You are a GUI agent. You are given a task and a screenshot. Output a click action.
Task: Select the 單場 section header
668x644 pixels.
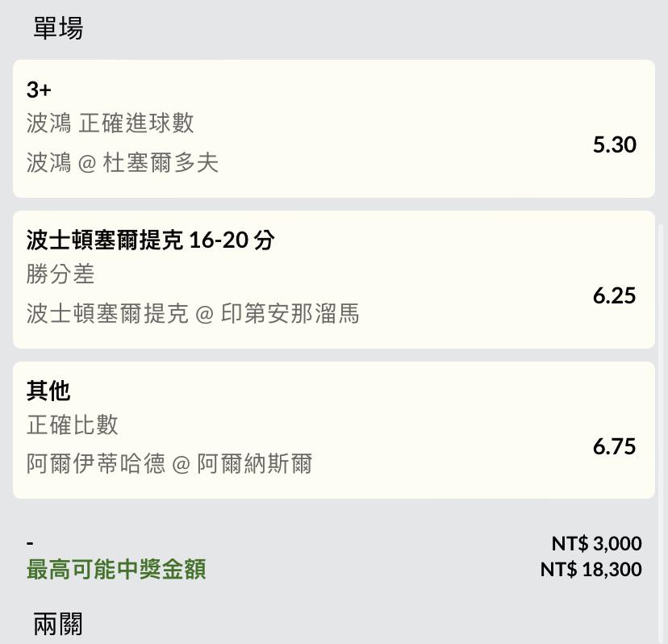click(58, 28)
